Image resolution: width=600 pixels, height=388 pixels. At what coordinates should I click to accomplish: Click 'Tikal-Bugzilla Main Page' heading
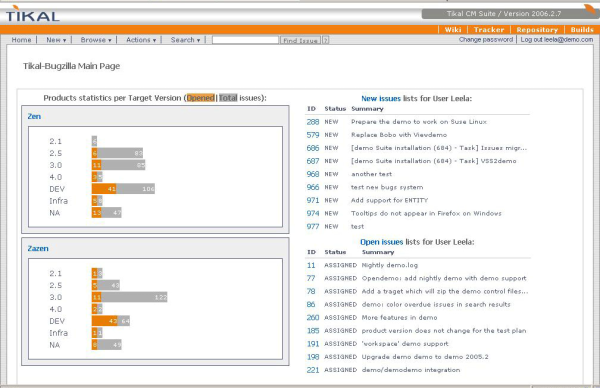coord(72,66)
